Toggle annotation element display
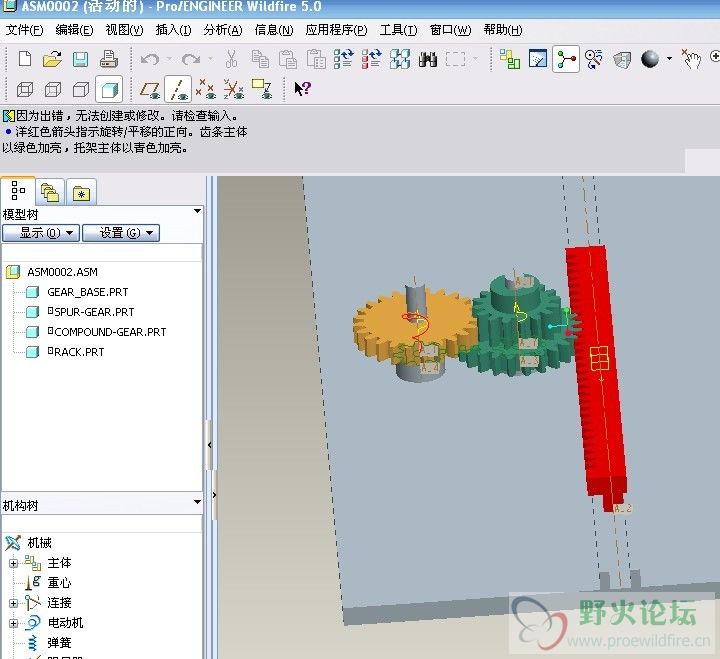 tap(262, 89)
